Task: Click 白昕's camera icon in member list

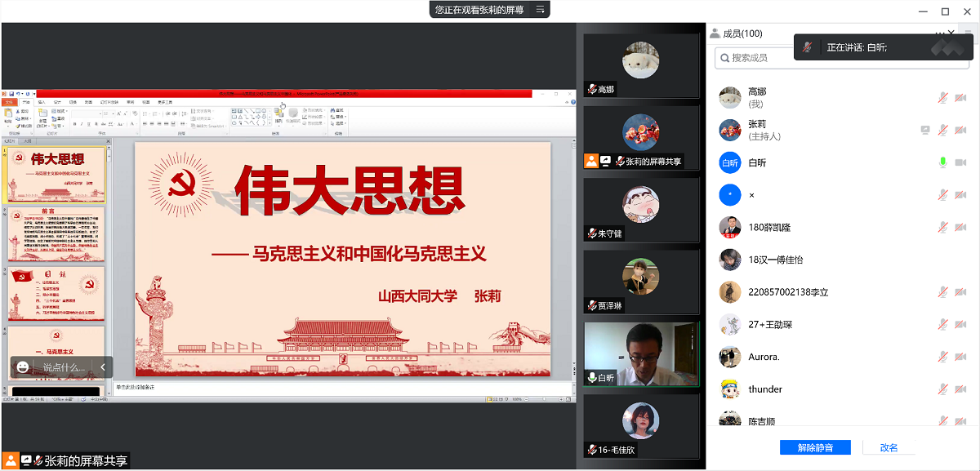Action: pos(960,162)
